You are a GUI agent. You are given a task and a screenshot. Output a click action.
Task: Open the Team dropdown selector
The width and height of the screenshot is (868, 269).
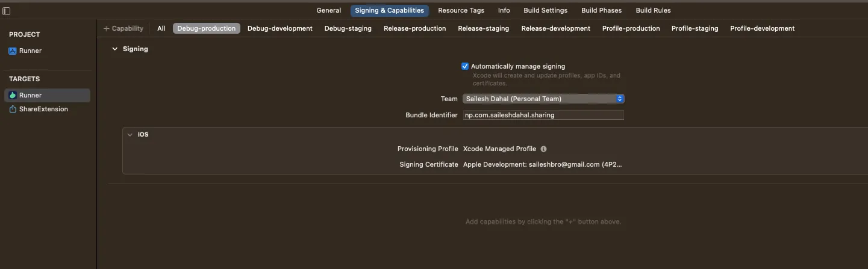click(543, 99)
